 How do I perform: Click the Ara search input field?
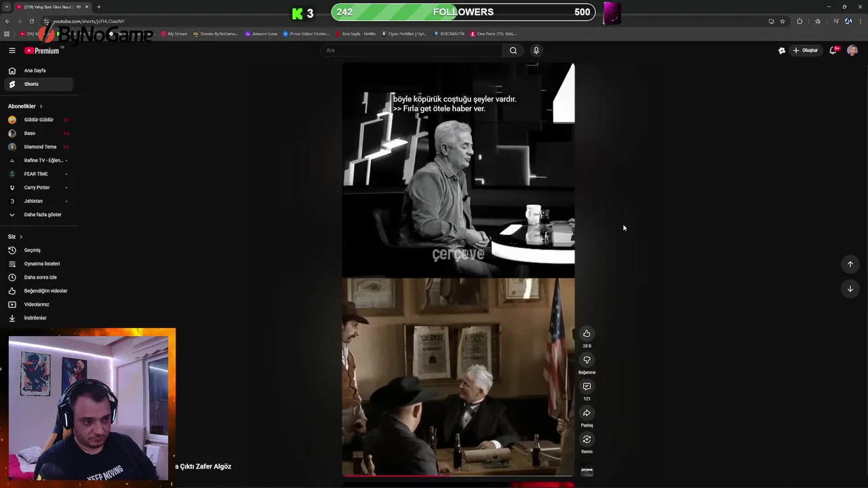tap(412, 50)
